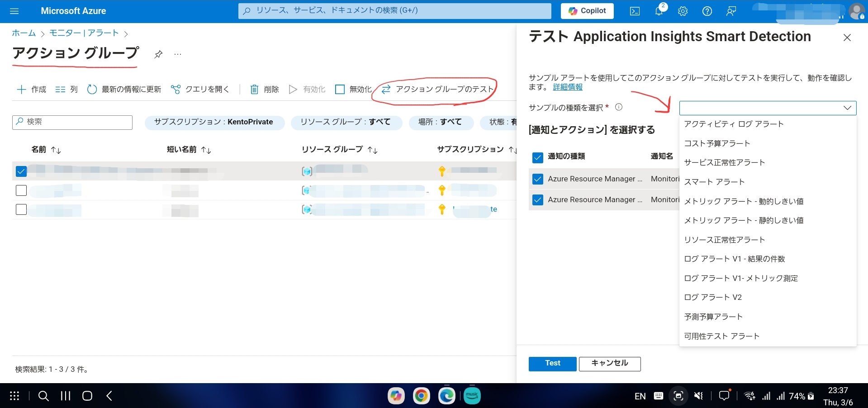The image size is (868, 408).
Task: Pin the アクション グループ page
Action: (x=158, y=54)
